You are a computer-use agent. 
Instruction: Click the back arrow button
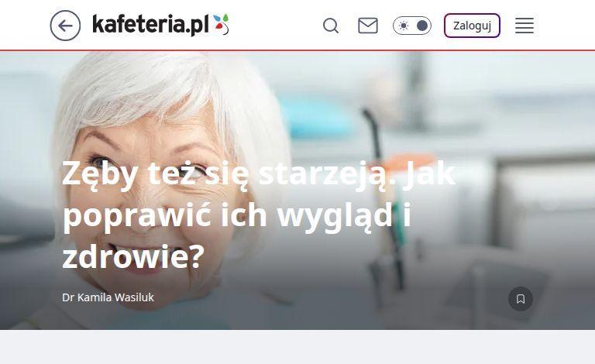click(x=65, y=26)
